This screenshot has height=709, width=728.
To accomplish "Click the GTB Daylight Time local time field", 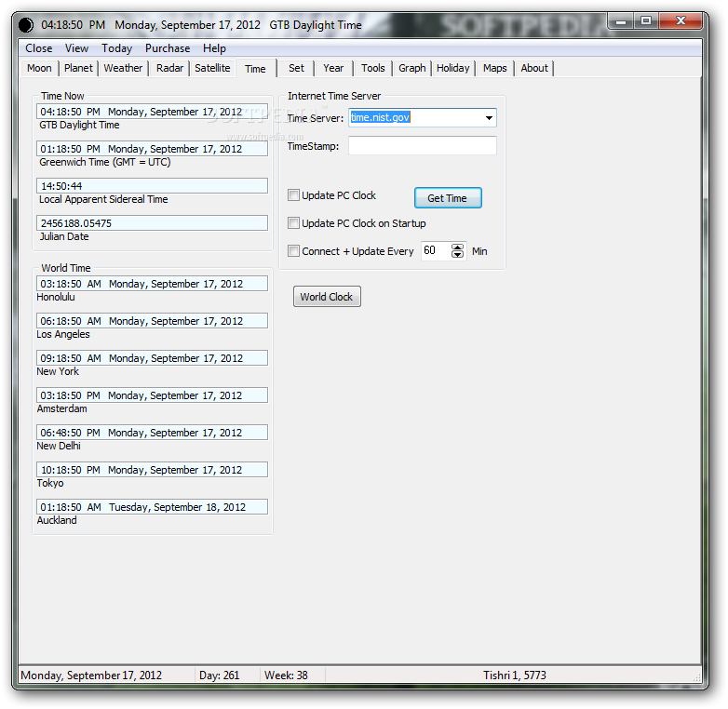I will [x=153, y=112].
